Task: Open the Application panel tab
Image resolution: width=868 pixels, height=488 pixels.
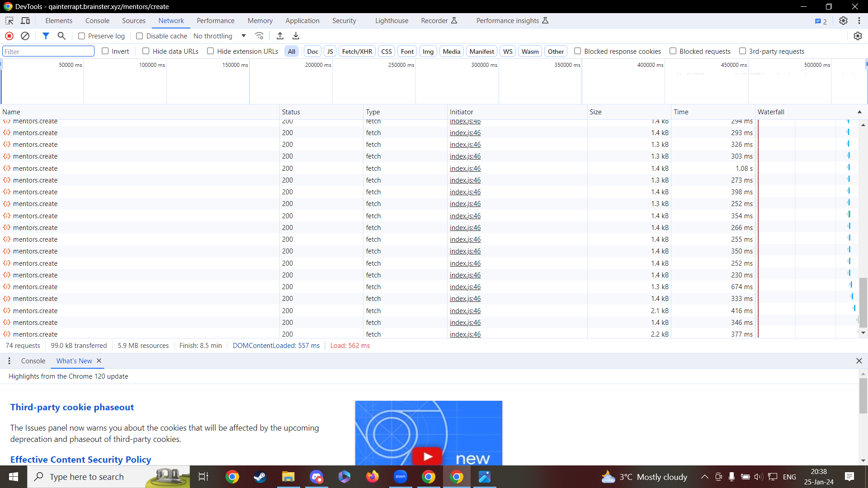Action: point(302,21)
